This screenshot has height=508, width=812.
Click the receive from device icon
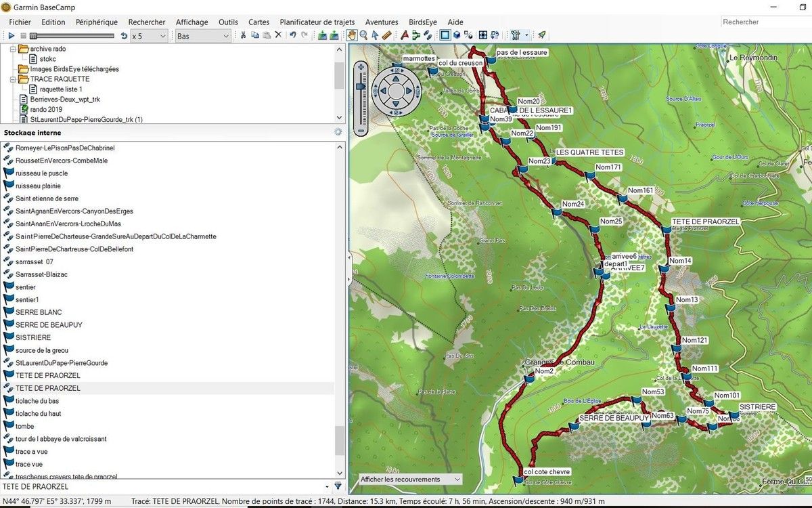(x=334, y=35)
